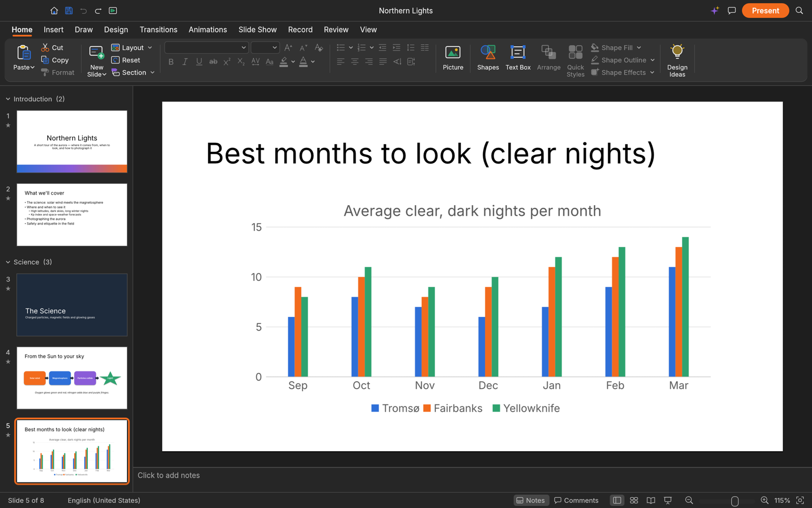Viewport: 812px width, 508px height.
Task: Open Comments from the status bar
Action: [577, 500]
